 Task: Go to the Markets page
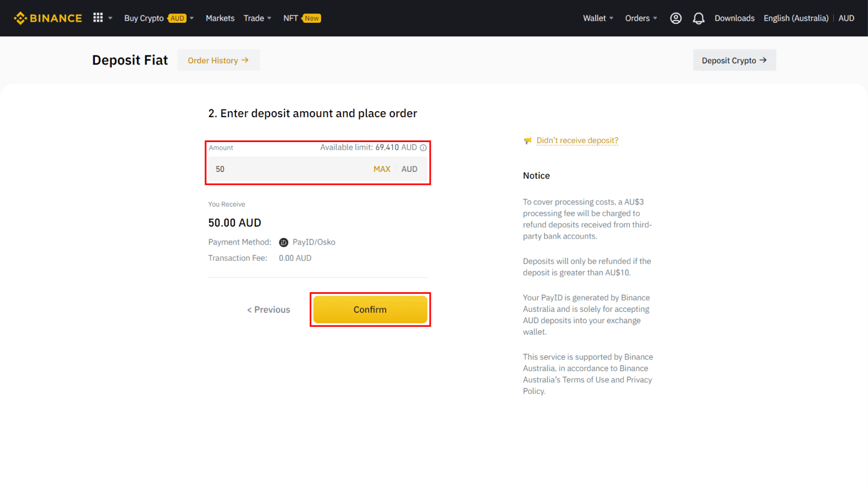(x=220, y=18)
